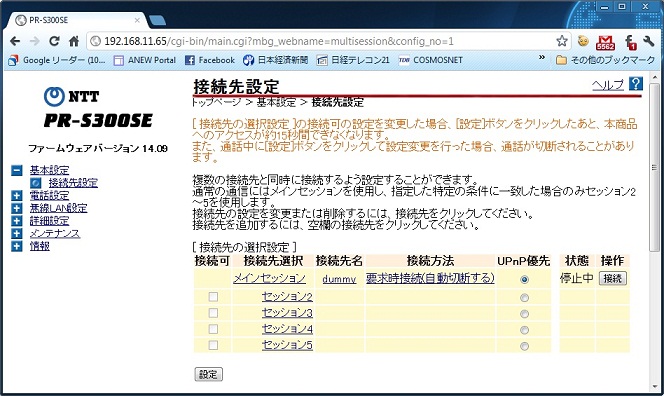Viewport: 664px width, 396px height.
Task: Expand the 詳細設定 tree node
Action: pyautogui.click(x=17, y=221)
